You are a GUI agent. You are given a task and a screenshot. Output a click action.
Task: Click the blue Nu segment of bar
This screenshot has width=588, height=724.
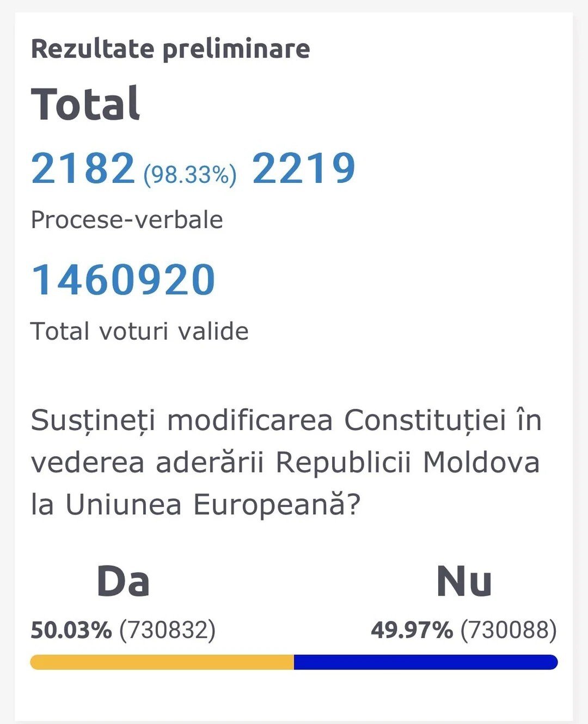tap(426, 662)
